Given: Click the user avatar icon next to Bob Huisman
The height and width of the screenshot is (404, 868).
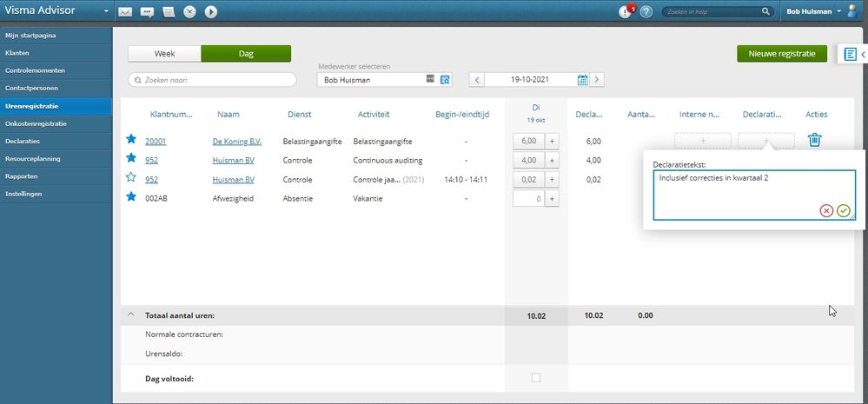Looking at the screenshot, I should point(852,11).
